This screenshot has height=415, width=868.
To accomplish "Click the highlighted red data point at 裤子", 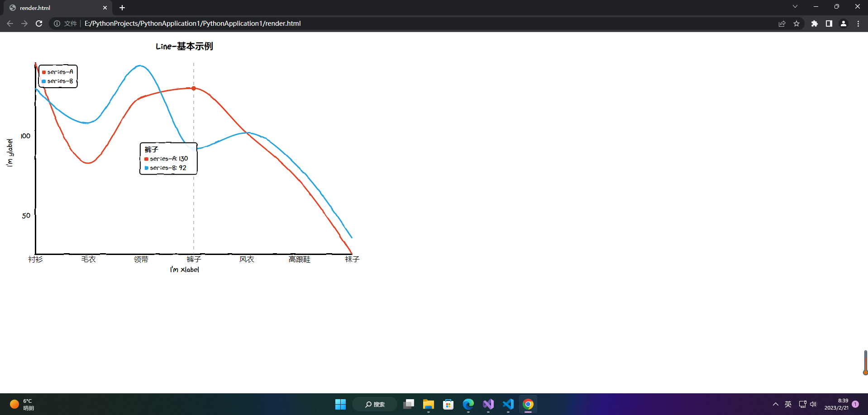I will click(194, 88).
